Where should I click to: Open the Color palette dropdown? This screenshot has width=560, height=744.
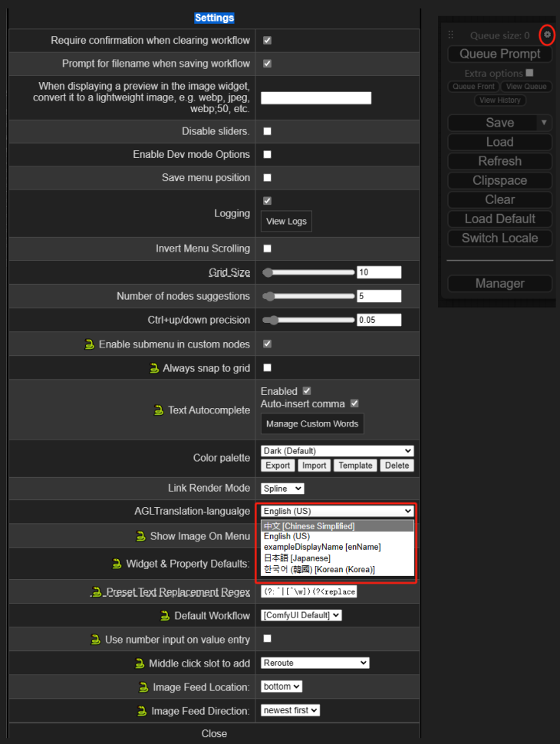point(337,451)
